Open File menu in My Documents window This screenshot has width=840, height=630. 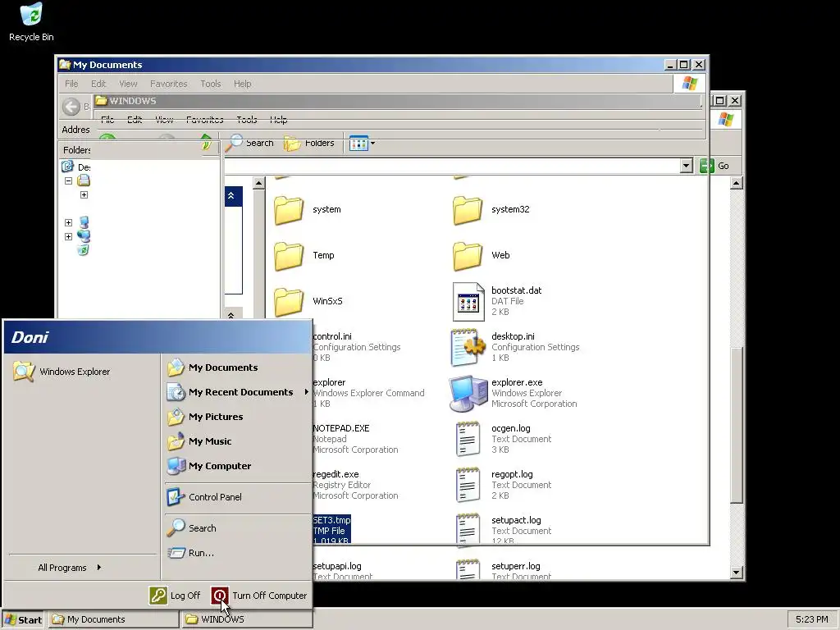(x=71, y=84)
